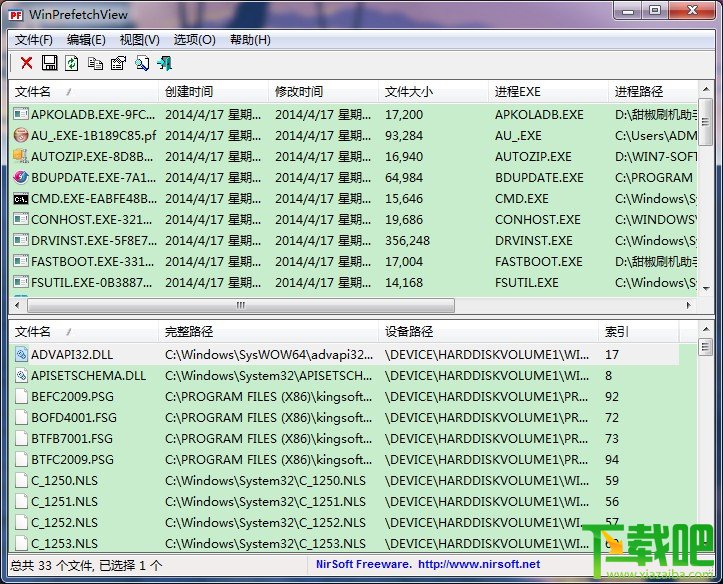Open the 编辑(E) menu
Image resolution: width=723 pixels, height=584 pixels.
(x=86, y=40)
